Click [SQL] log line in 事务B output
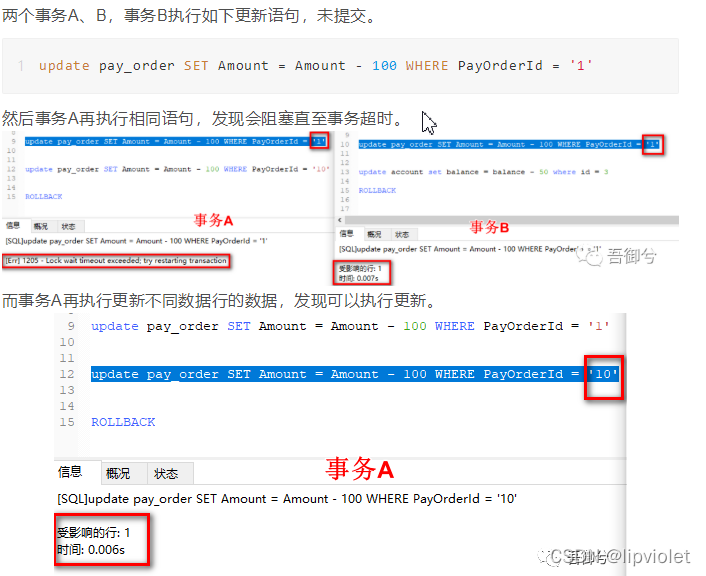The image size is (706, 576). click(470, 249)
